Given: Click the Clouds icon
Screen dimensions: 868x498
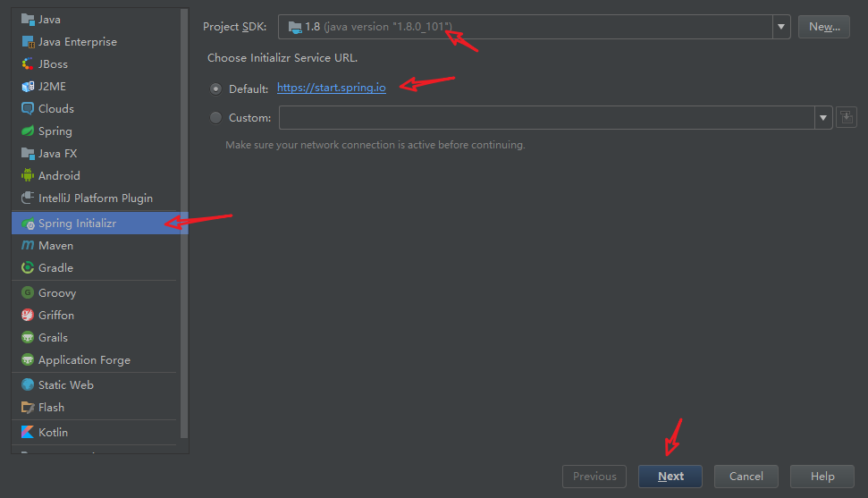Looking at the screenshot, I should point(28,108).
